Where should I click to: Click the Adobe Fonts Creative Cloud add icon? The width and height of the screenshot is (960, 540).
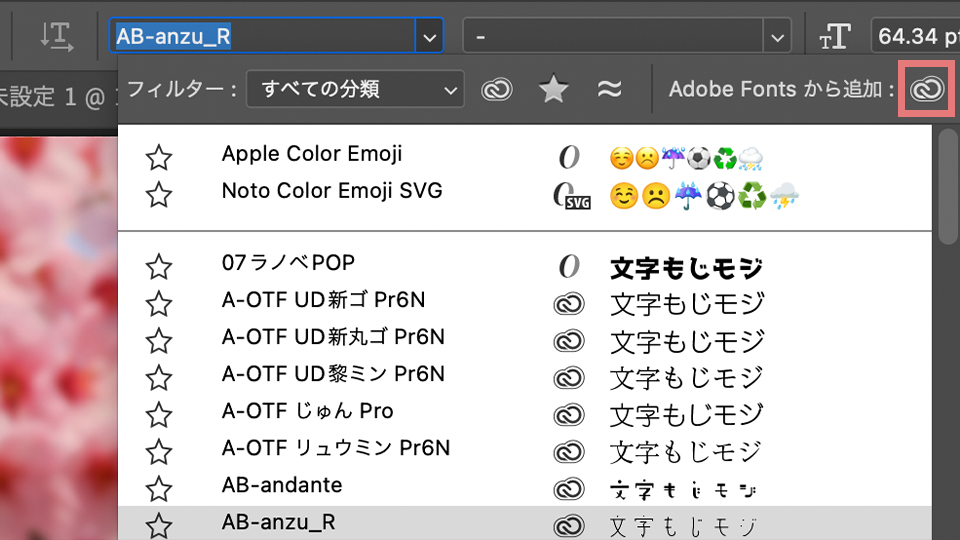pos(927,89)
